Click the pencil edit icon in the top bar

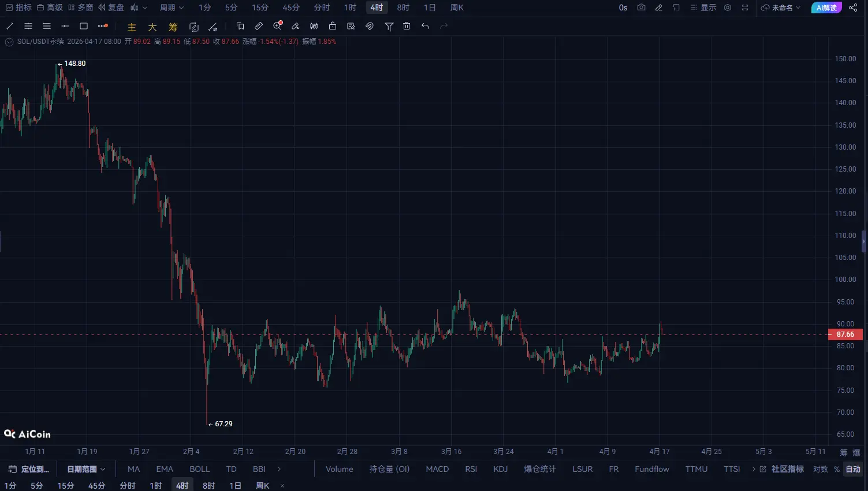659,8
